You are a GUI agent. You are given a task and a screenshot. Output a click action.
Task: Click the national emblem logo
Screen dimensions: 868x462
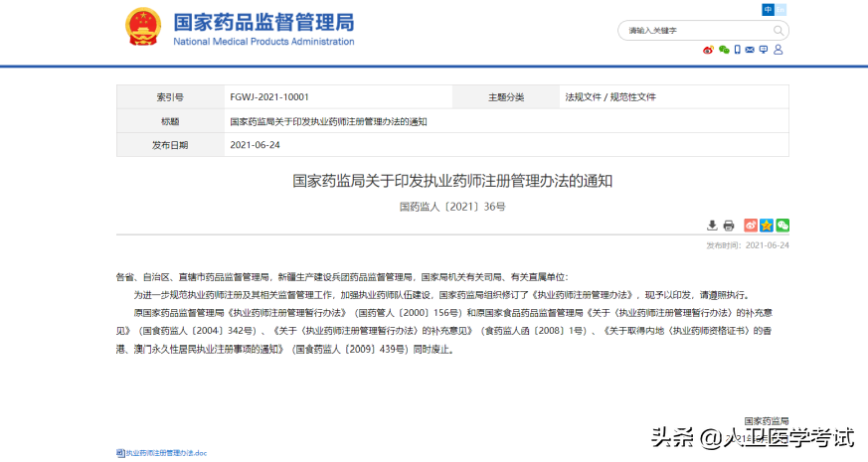143,26
